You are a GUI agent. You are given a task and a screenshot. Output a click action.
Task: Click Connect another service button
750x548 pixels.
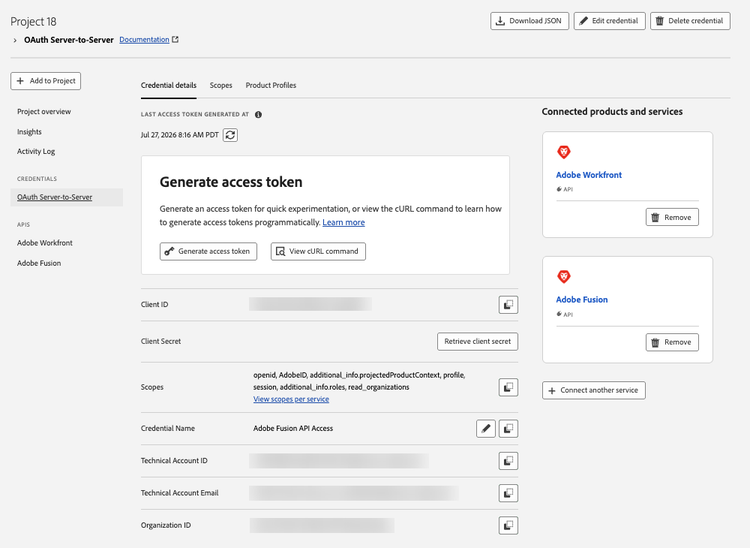594,390
